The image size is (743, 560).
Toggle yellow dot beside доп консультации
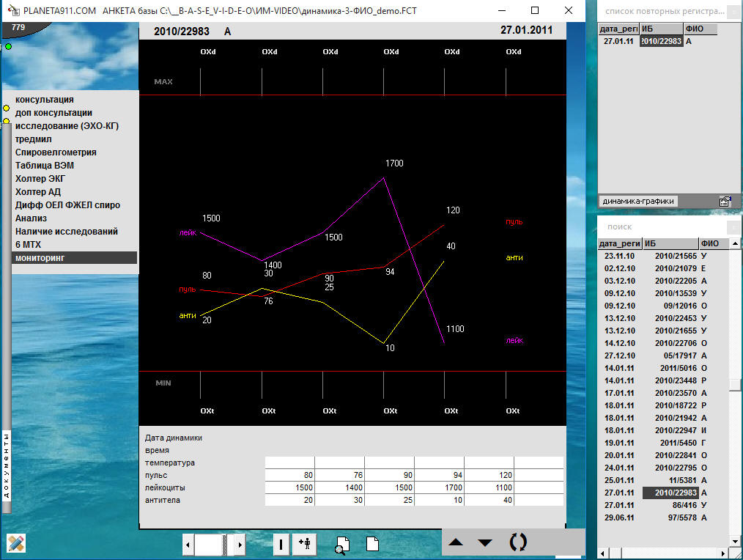click(7, 108)
